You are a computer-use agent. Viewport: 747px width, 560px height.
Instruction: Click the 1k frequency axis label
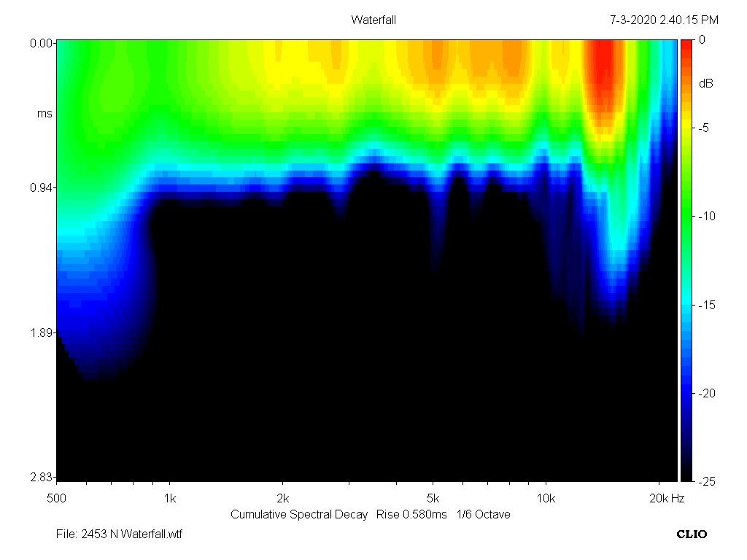(x=170, y=499)
